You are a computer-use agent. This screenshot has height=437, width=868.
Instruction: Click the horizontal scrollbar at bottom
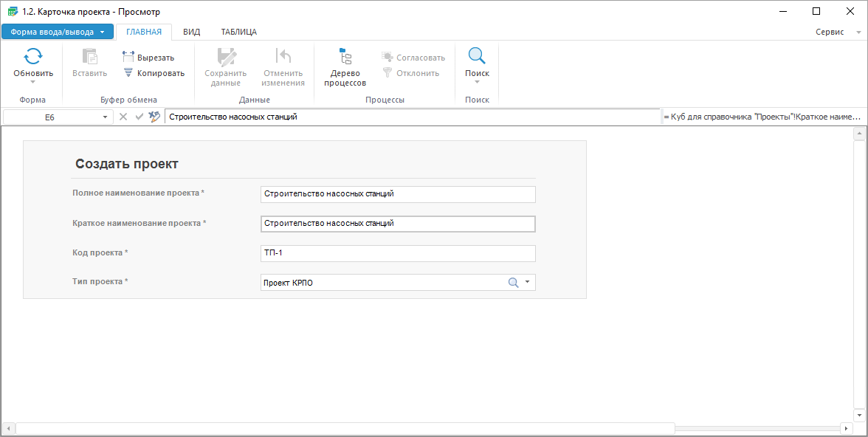(345, 428)
